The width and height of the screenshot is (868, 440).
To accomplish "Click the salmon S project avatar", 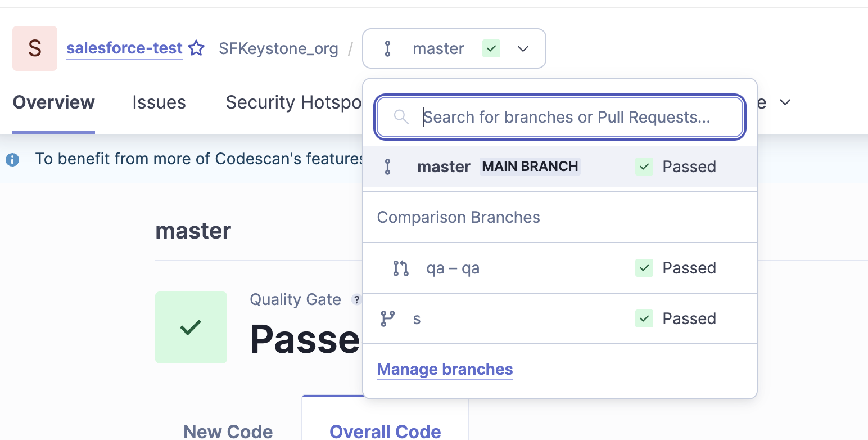I will (x=35, y=48).
